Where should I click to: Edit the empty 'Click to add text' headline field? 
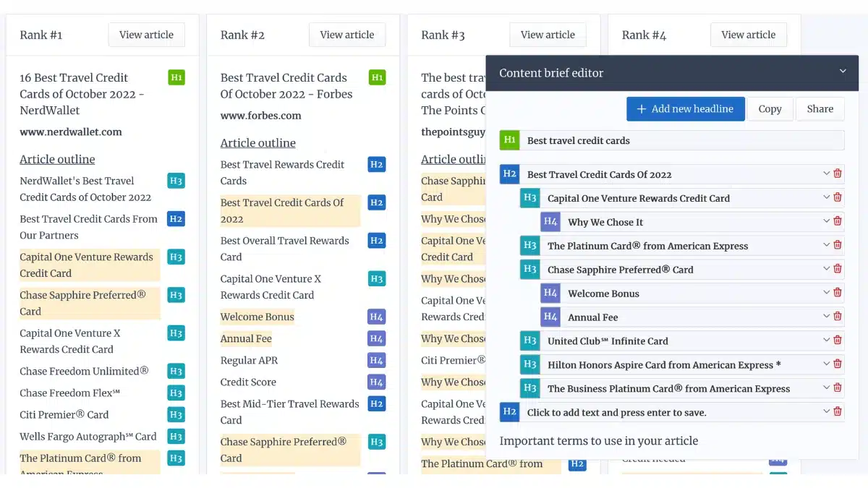coord(616,412)
